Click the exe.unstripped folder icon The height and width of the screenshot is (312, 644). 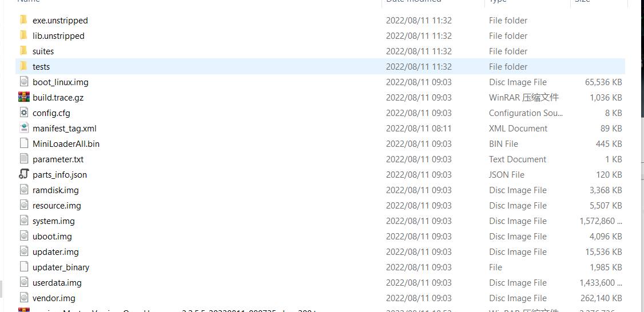[24, 19]
